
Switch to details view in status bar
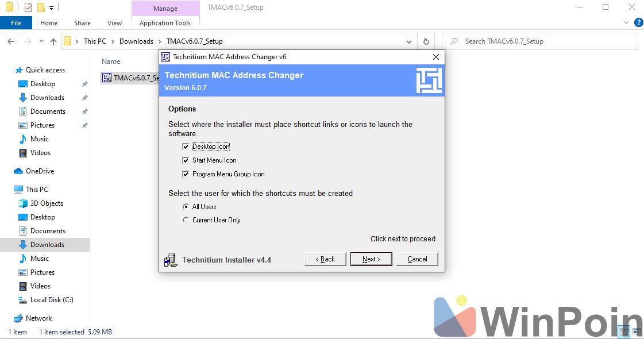coord(624,332)
